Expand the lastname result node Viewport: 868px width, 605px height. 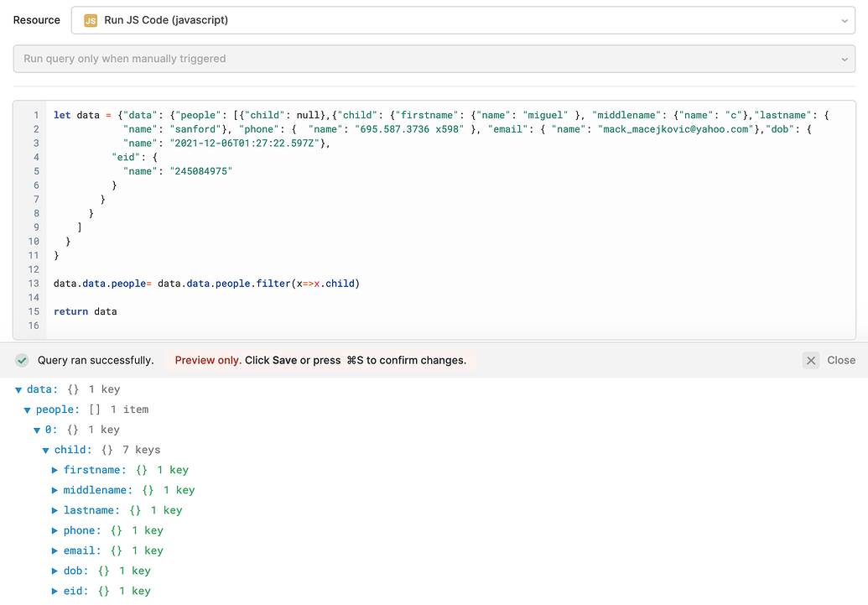(x=55, y=510)
